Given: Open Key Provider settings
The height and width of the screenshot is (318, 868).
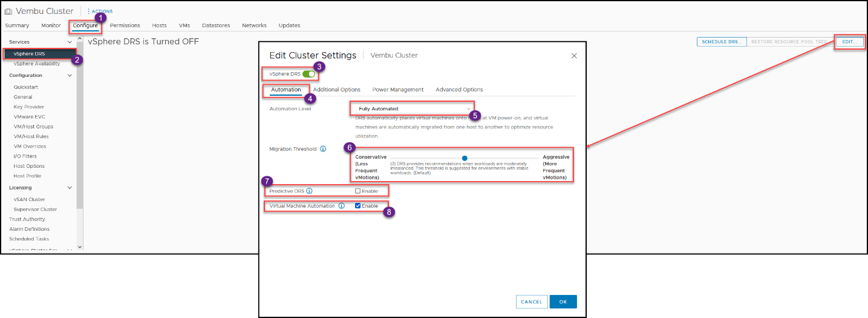Looking at the screenshot, I should click(x=28, y=107).
